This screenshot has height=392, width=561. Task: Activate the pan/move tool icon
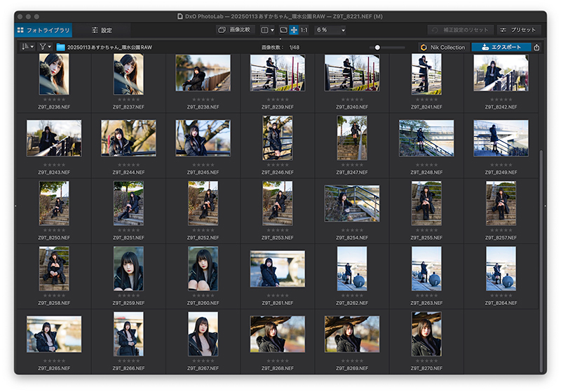[294, 30]
